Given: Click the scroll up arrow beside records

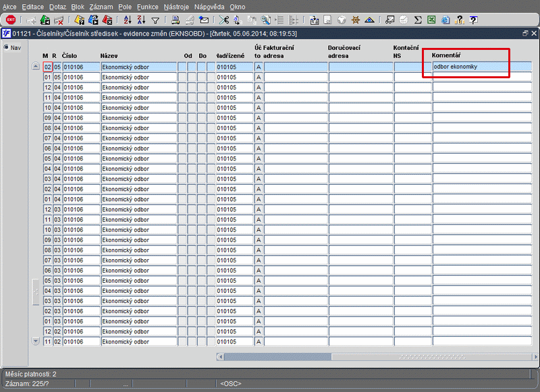Looking at the screenshot, I should coord(36,67).
